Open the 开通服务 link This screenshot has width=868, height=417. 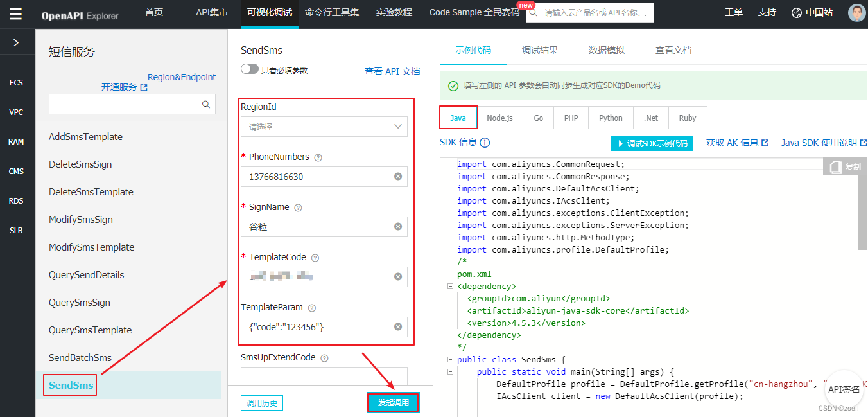tap(125, 87)
